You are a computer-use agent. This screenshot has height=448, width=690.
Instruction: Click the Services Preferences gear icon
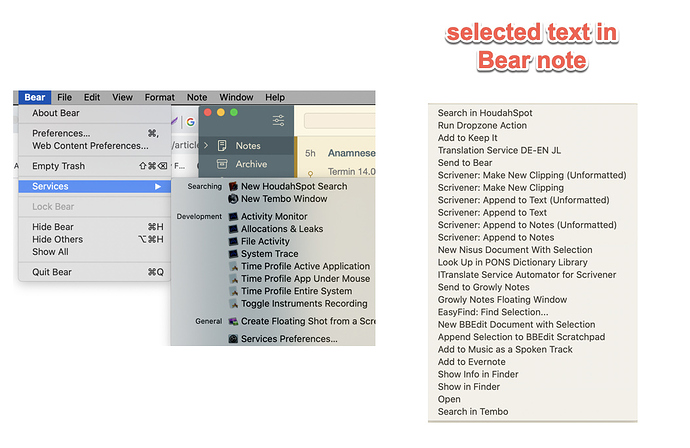pyautogui.click(x=233, y=339)
